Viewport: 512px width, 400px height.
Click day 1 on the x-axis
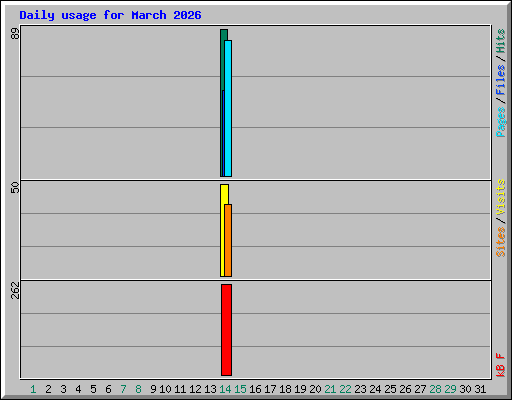pyautogui.click(x=33, y=389)
